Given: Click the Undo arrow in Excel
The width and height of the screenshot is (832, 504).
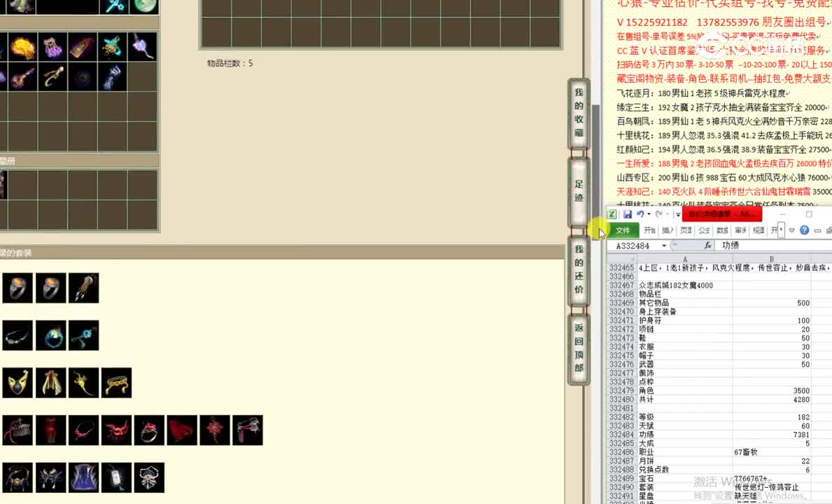Looking at the screenshot, I should pyautogui.click(x=640, y=214).
